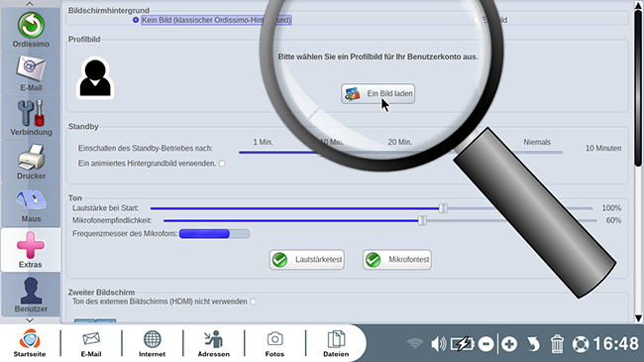Viewport: 644px width, 362px height.
Task: Click the Lautstärke bei Start slider handle
Action: [443, 208]
